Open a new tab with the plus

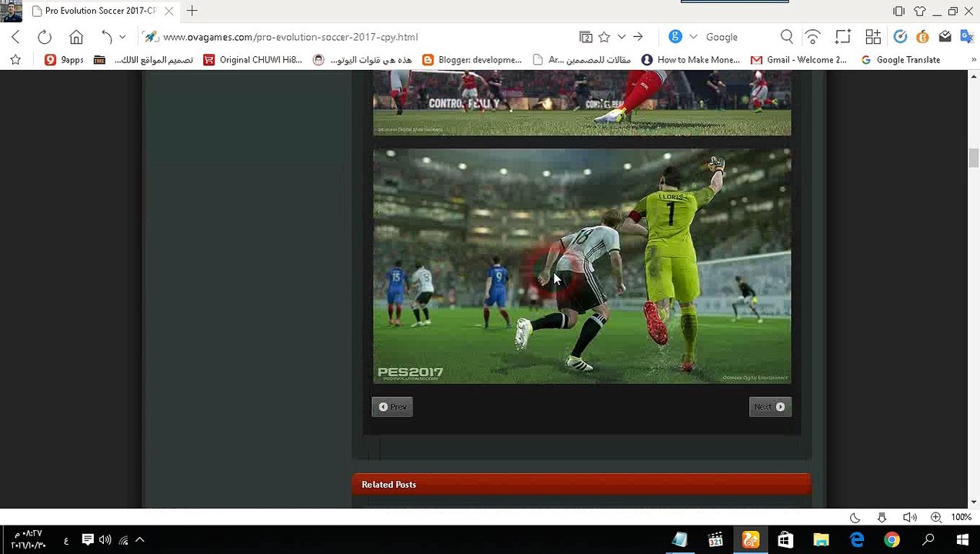point(192,11)
